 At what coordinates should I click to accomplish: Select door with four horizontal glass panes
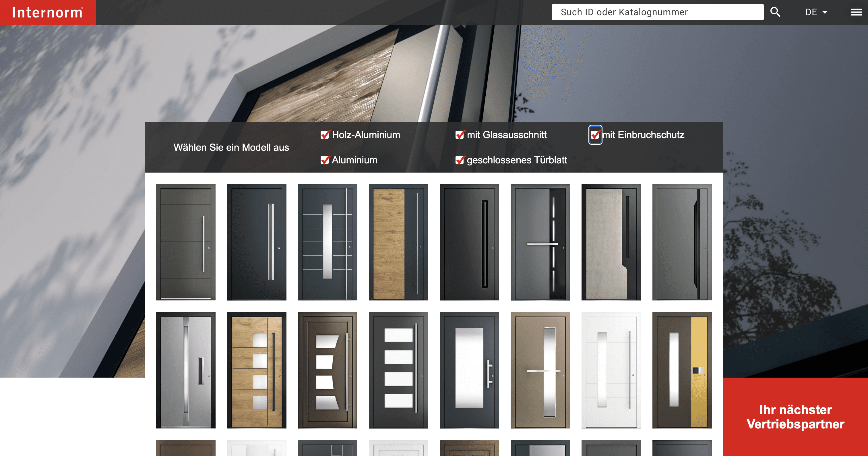pos(398,370)
